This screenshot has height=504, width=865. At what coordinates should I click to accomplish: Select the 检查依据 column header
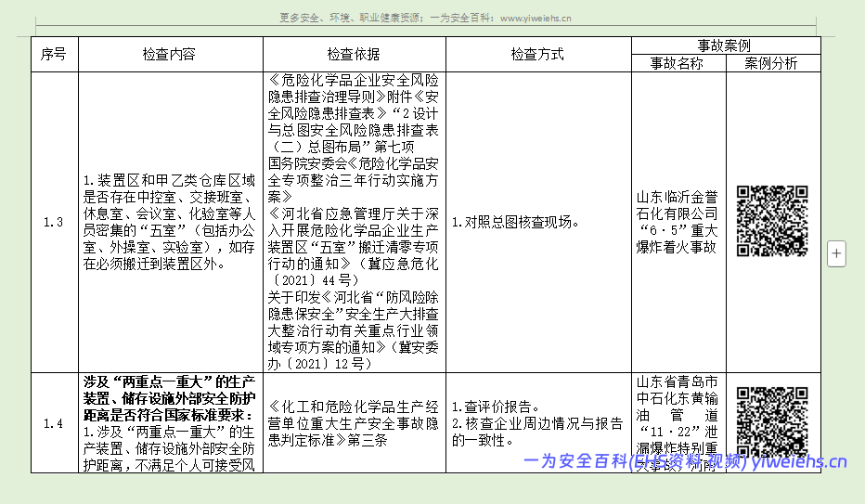(x=354, y=55)
